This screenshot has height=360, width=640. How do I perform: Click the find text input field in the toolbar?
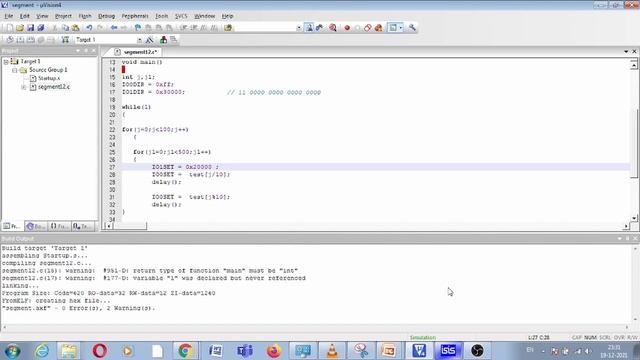[x=264, y=28]
